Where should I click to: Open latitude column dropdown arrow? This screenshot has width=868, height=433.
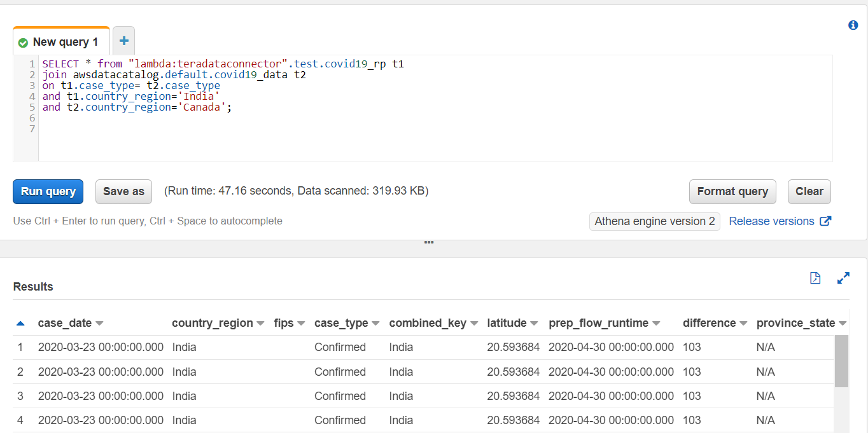pyautogui.click(x=534, y=324)
